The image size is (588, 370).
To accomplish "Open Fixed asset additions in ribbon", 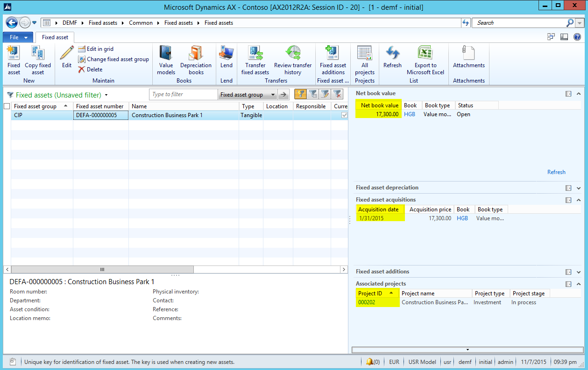I will point(333,54).
